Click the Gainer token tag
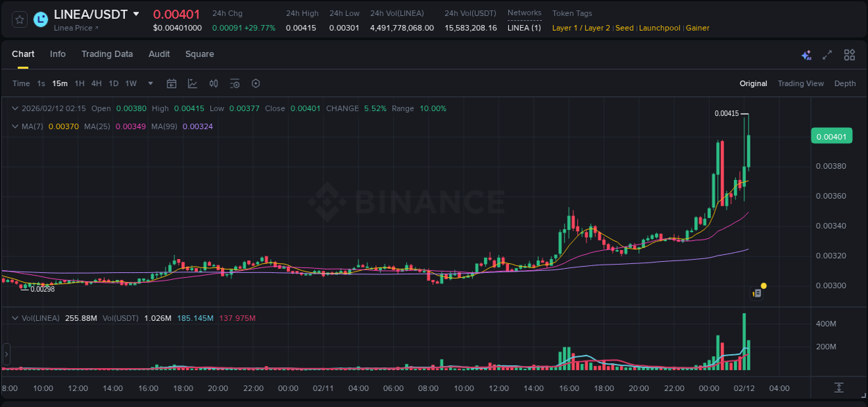This screenshot has height=407, width=868. (x=697, y=28)
